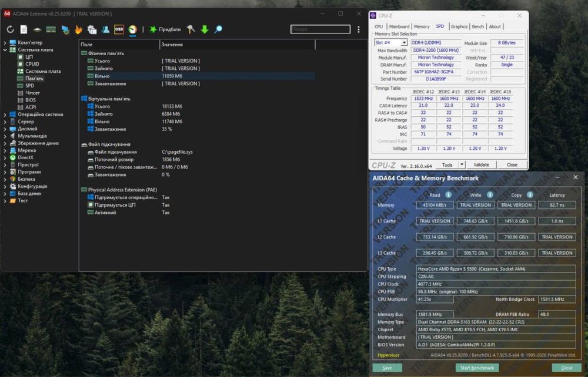Viewport: 588px width, 377px height.
Task: Click the Програми tree icon
Action: tap(13, 172)
